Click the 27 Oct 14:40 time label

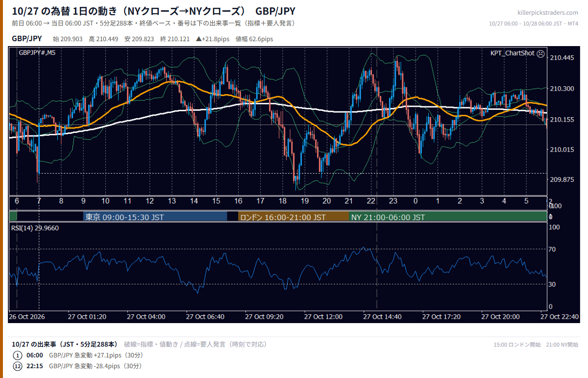[382, 317]
